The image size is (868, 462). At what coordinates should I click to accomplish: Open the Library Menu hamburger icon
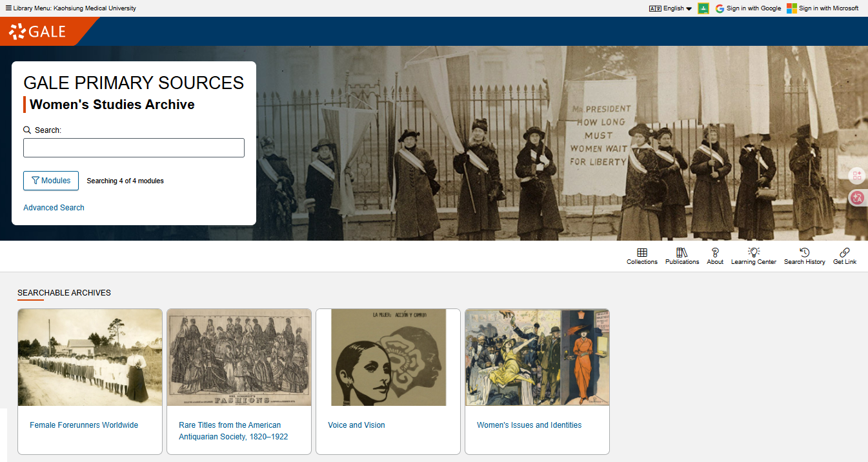coord(8,8)
